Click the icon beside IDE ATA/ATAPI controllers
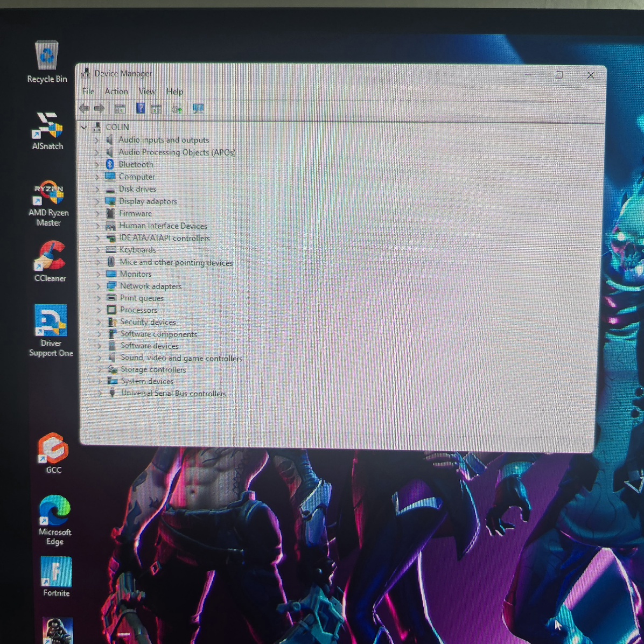The width and height of the screenshot is (644, 644). [x=111, y=238]
